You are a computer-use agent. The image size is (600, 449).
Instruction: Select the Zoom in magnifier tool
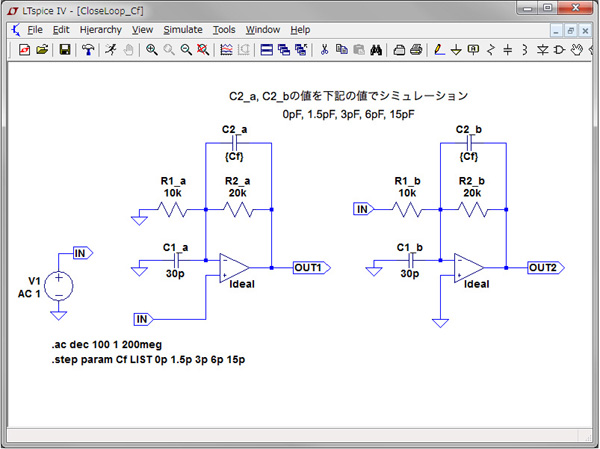(x=151, y=49)
